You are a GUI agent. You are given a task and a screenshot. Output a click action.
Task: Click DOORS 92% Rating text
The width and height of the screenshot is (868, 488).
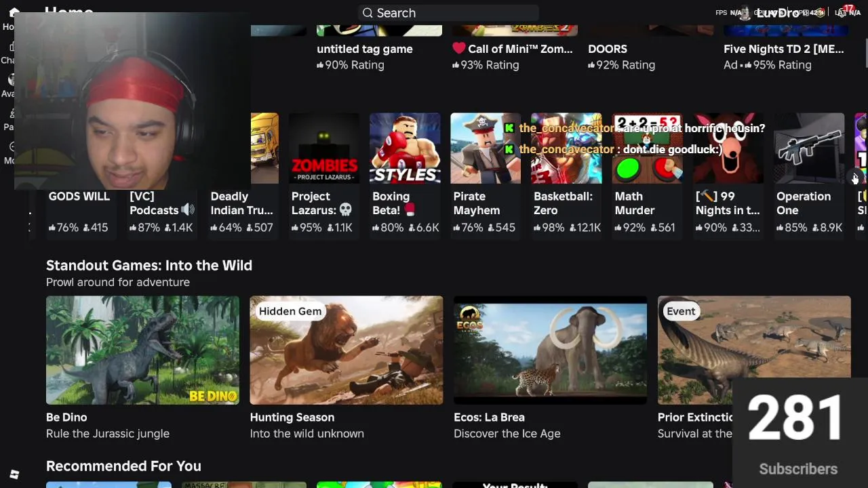pyautogui.click(x=622, y=65)
